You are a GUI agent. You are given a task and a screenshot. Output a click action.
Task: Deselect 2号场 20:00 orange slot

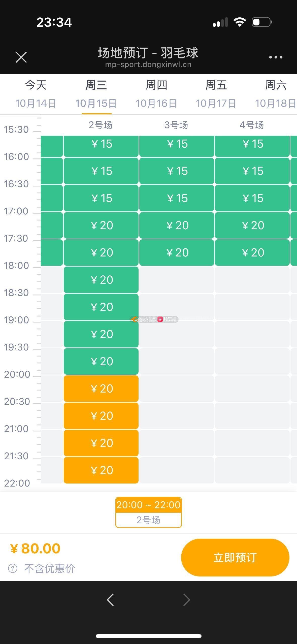click(101, 389)
